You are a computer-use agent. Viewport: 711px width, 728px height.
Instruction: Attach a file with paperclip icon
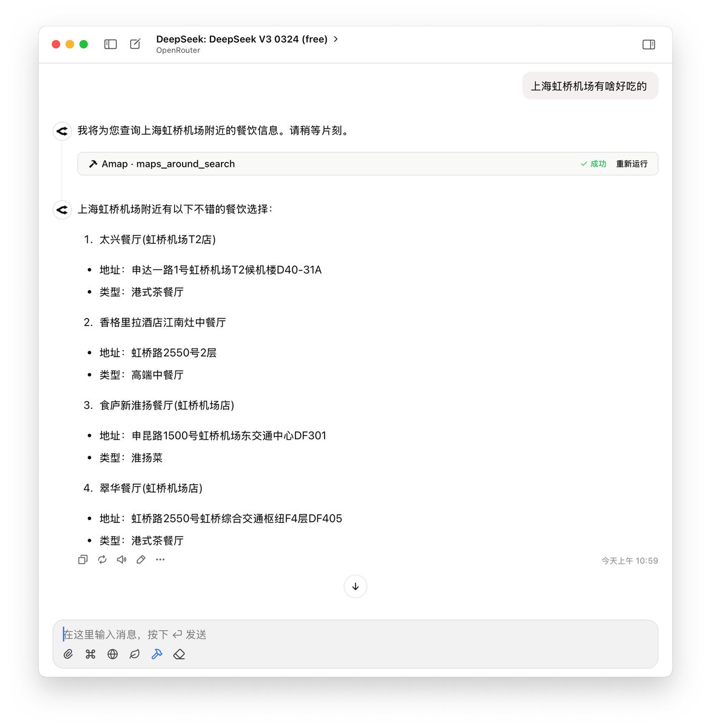click(69, 654)
